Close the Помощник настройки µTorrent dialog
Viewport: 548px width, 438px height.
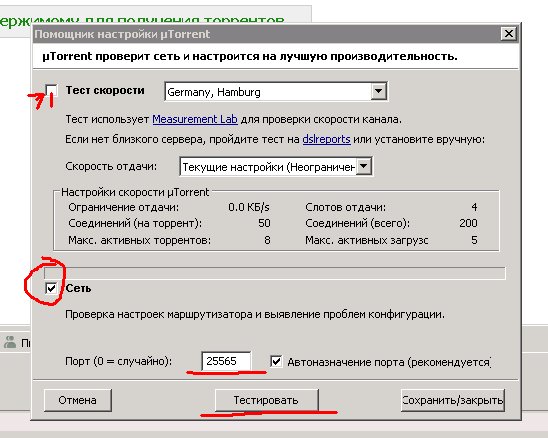pos(509,34)
